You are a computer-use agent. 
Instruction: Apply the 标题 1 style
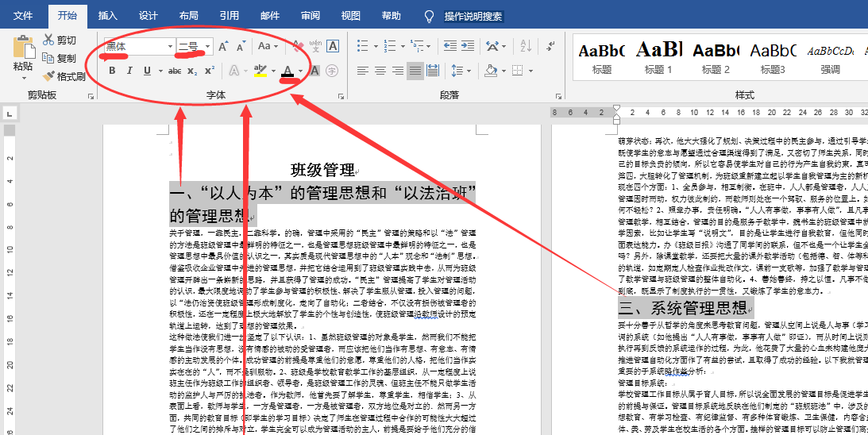(659, 58)
